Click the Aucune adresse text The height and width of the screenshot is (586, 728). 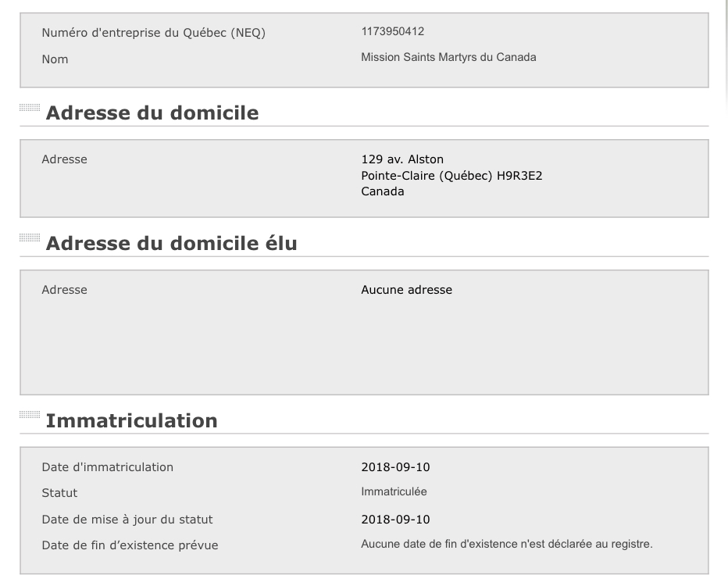pyautogui.click(x=406, y=290)
